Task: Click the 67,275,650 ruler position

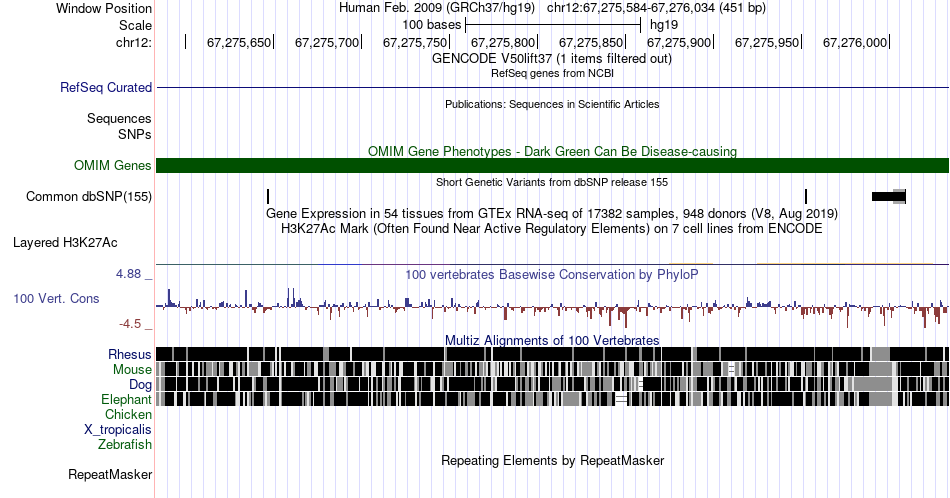Action: [239, 42]
